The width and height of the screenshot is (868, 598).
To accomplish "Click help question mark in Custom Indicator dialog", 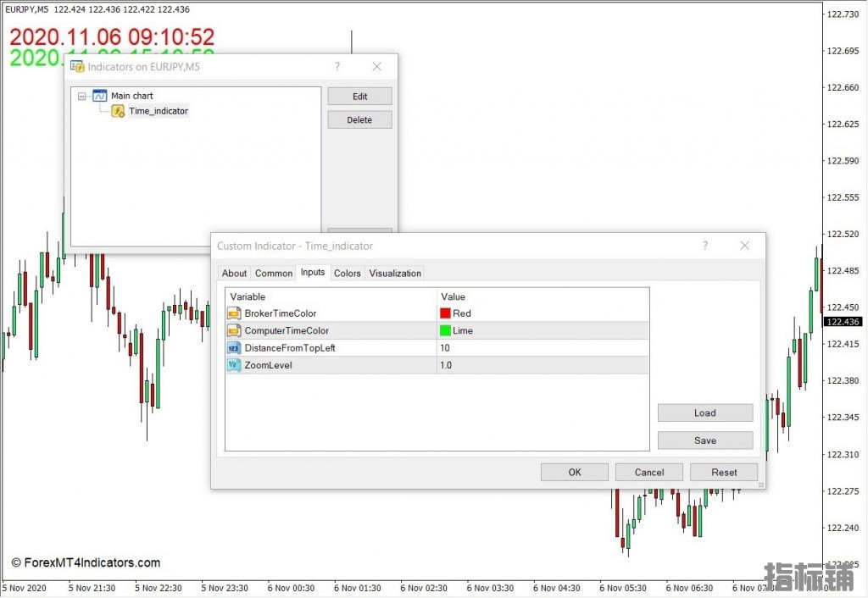I will (704, 246).
